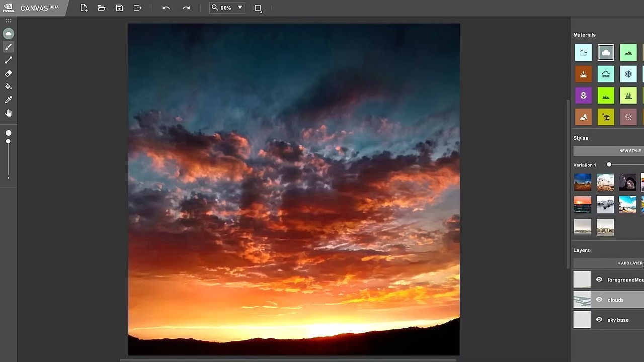Pick the orange-brown dirt material
This screenshot has width=644, height=362.
coord(584,74)
